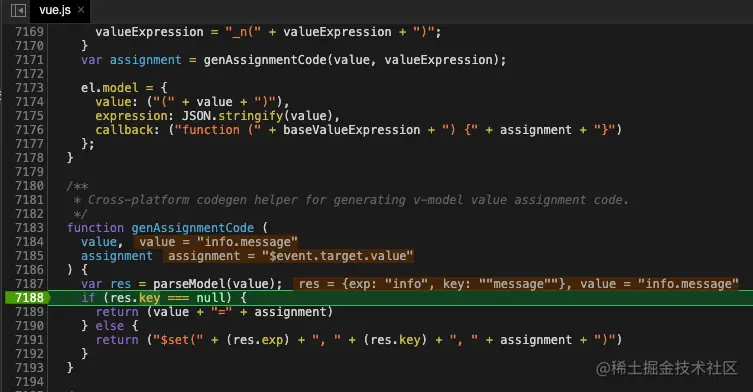Screen dimensions: 753x392
Task: Click line number 7171 in the gutter
Action: pos(29,60)
